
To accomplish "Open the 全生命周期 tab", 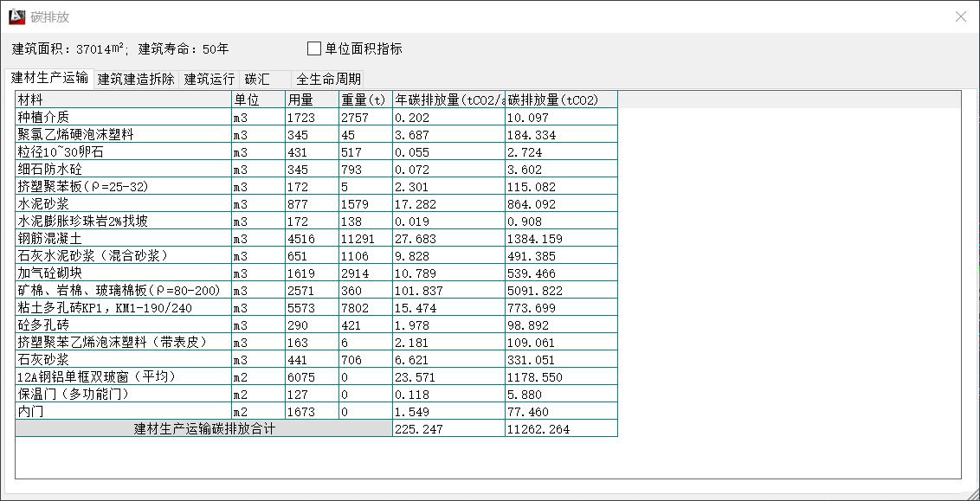I will [x=328, y=79].
